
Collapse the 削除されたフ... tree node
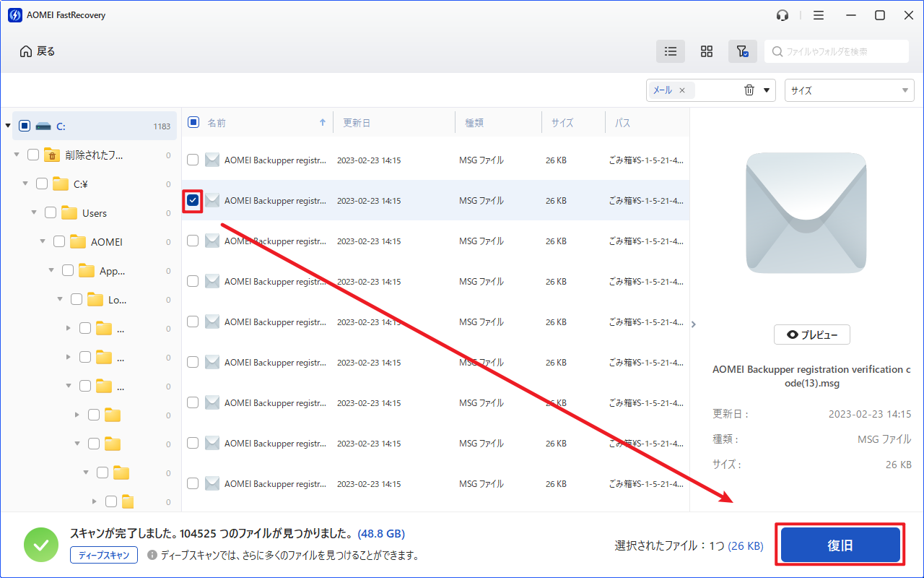(17, 155)
